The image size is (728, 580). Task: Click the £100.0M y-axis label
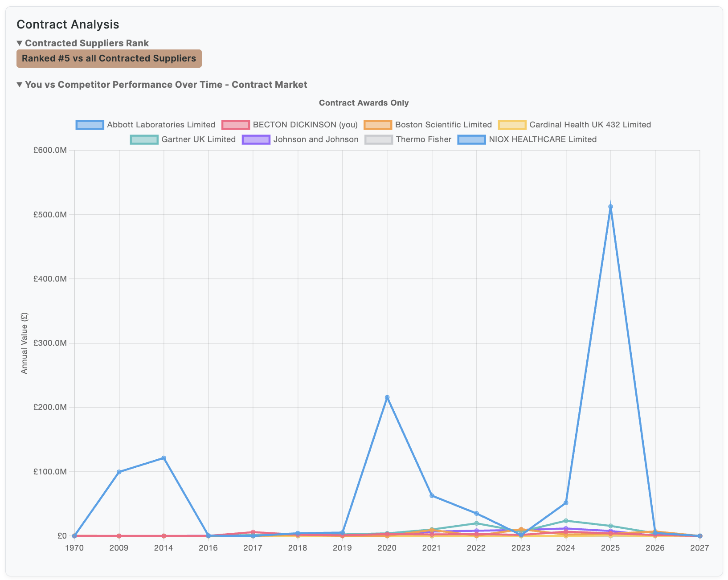[50, 471]
